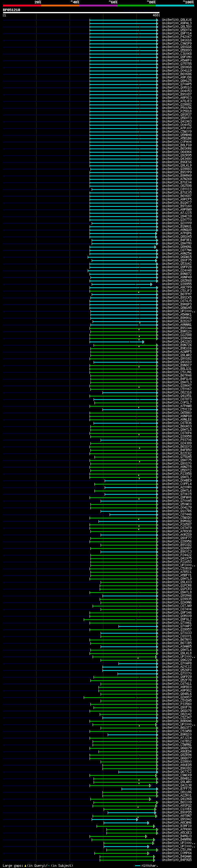Viewport: 197px width, 868px height.
Task: Click the white query sequence ruler bar
Action: pos(81,13)
